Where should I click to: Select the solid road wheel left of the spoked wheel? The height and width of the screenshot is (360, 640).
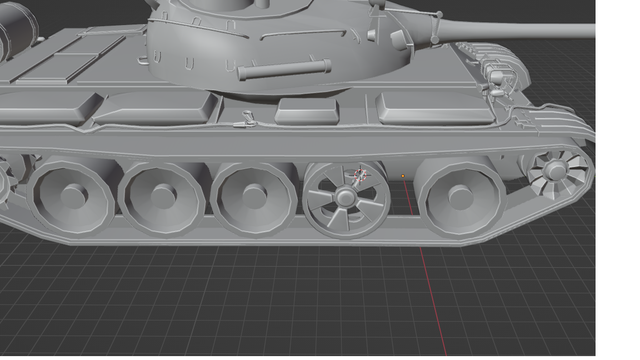coord(254,199)
